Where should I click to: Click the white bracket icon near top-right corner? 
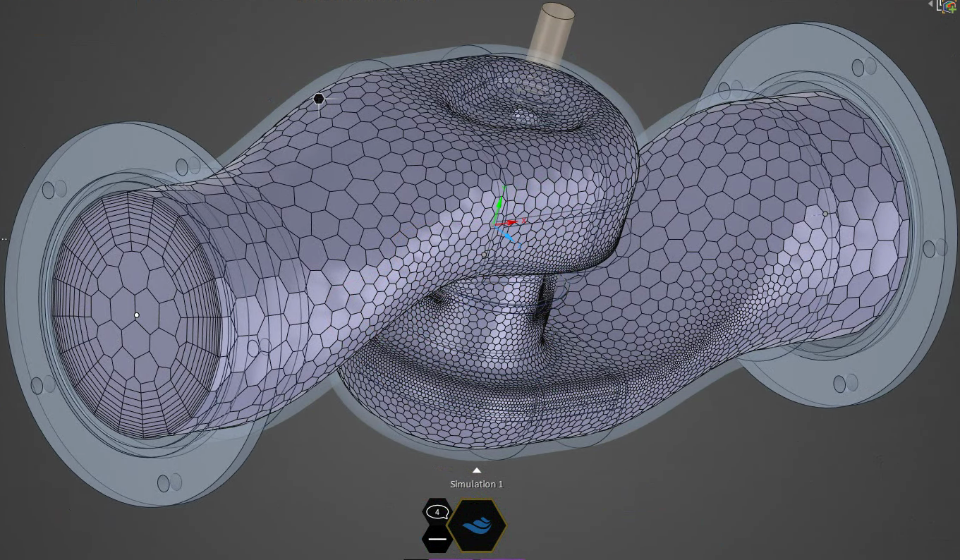940,4
